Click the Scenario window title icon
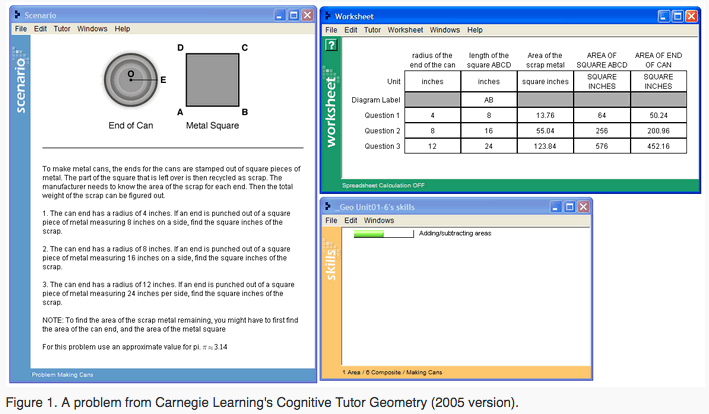Viewport: 709px width, 414px height. (17, 14)
